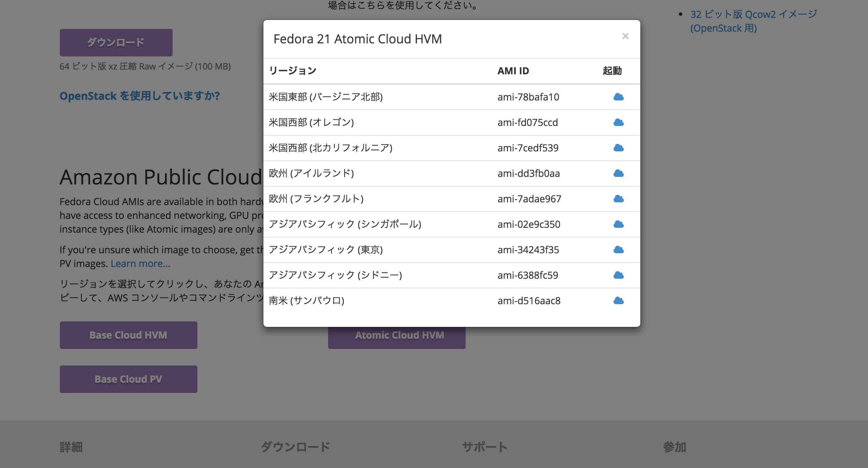Open the Atomic Cloud HVM button

(397, 338)
